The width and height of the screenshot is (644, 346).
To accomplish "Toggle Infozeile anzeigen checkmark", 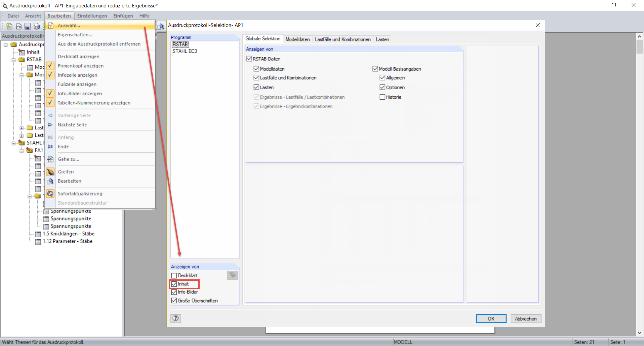I will 50,75.
